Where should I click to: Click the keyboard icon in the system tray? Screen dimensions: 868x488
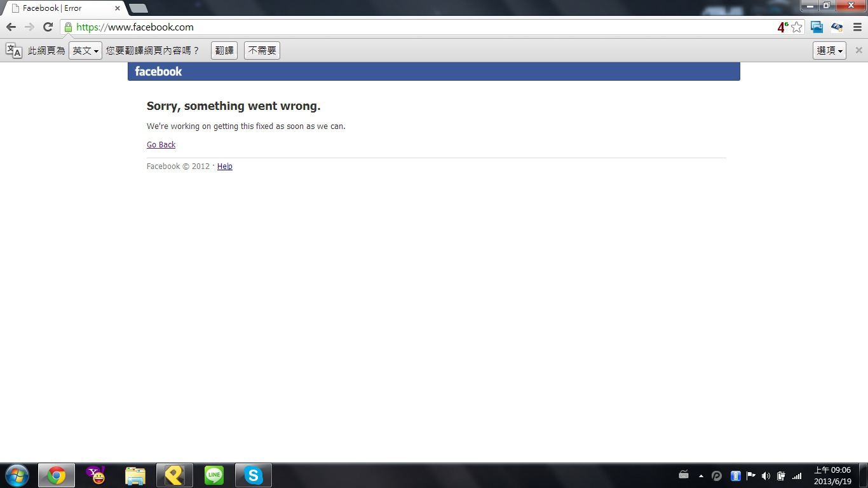pos(684,475)
